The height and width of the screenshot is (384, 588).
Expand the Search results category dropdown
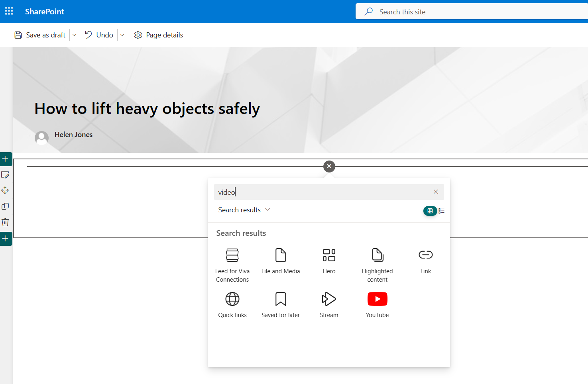pos(244,210)
